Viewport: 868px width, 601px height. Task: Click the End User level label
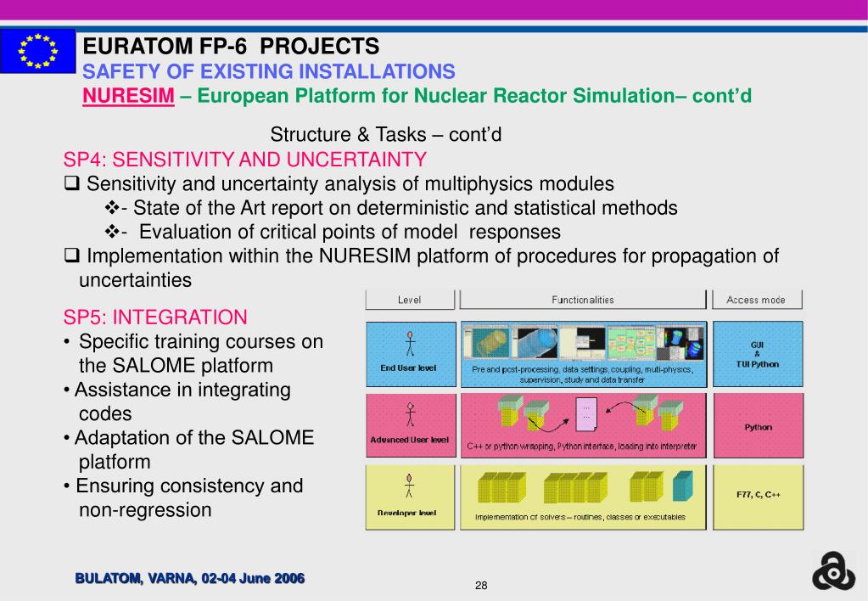pyautogui.click(x=408, y=368)
